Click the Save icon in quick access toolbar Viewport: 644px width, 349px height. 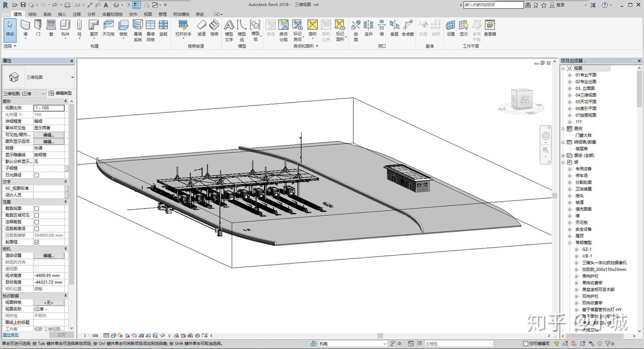[x=23, y=5]
